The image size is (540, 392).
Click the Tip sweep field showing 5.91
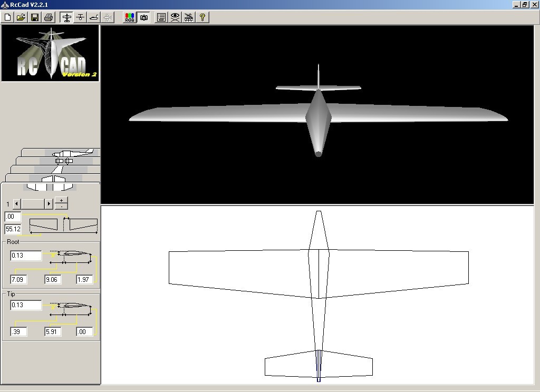[x=52, y=331]
